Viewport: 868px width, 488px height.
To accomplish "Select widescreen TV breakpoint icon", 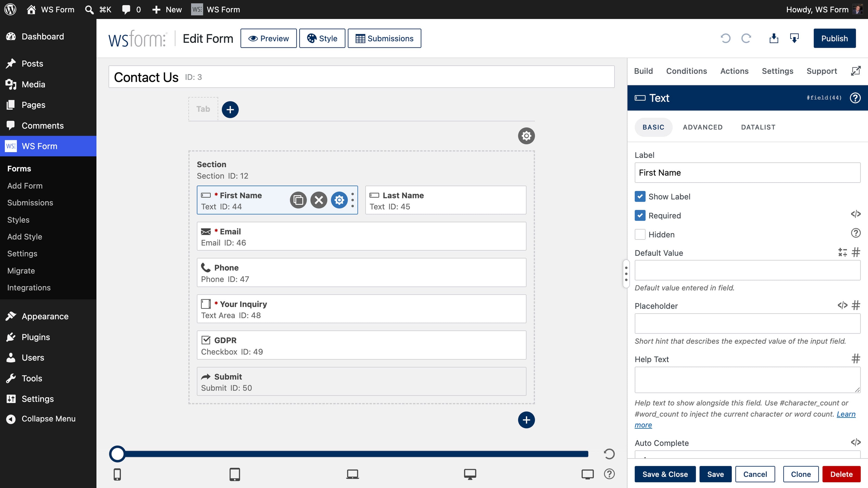I will coord(587,474).
